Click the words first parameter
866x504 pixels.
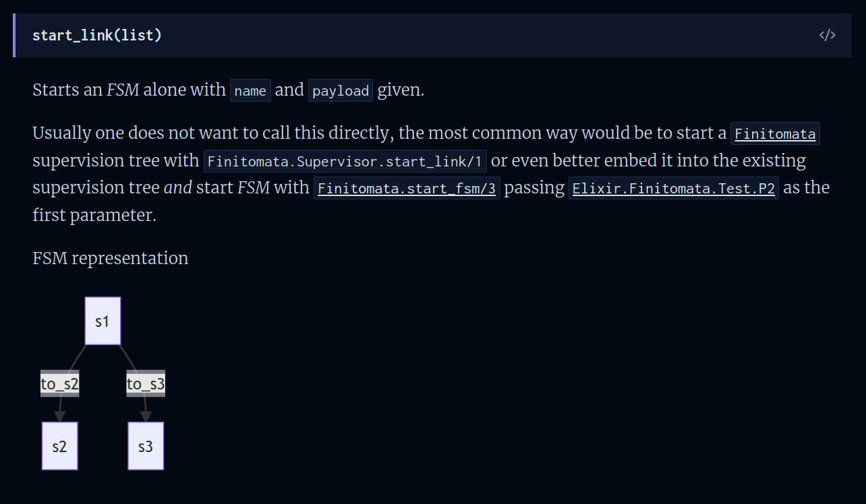[94, 216]
